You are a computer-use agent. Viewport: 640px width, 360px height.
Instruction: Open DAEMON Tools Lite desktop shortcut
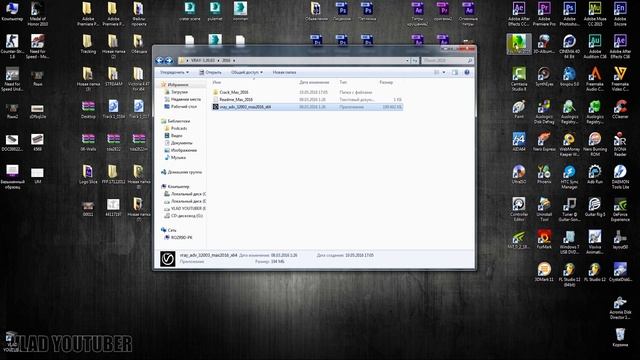pyautogui.click(x=620, y=176)
